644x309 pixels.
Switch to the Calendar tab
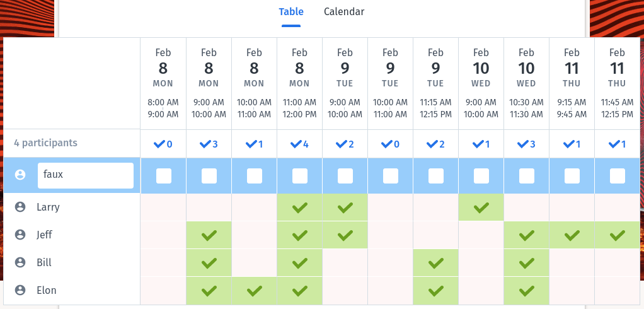[x=344, y=12]
